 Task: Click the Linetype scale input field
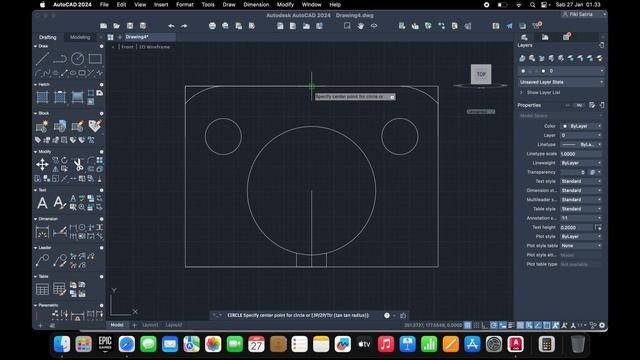click(x=581, y=154)
